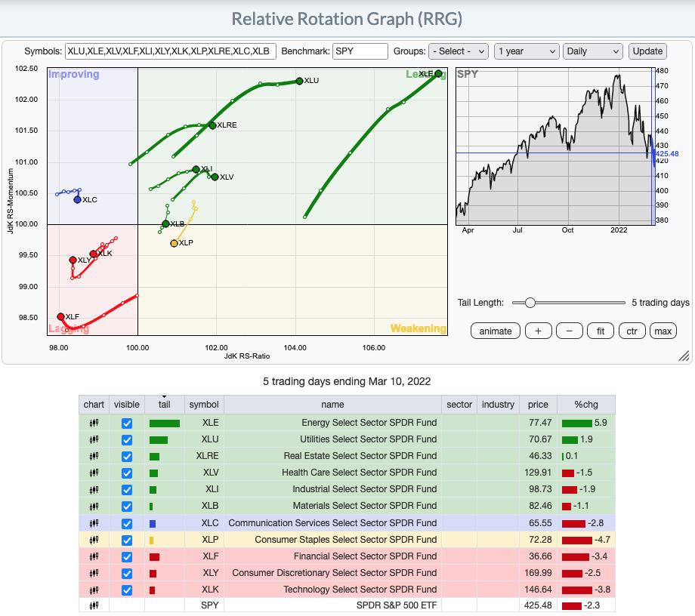Click the SPY price 425.48 cell
The width and height of the screenshot is (695, 616).
click(538, 605)
